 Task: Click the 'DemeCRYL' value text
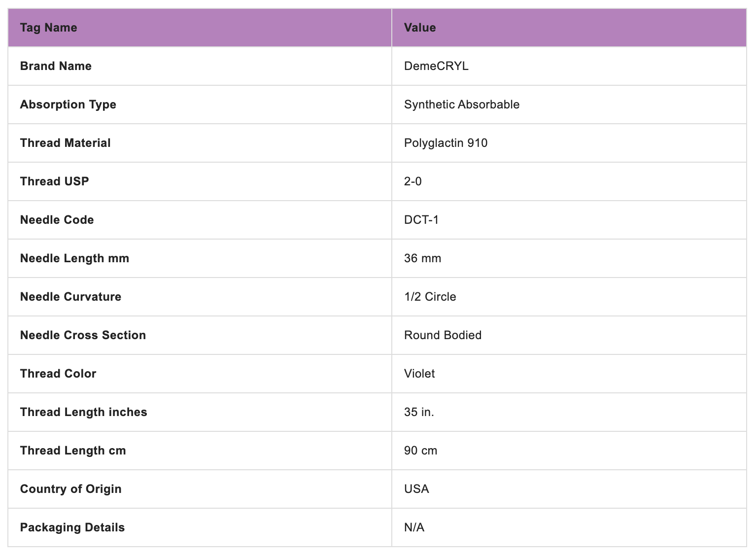click(436, 66)
